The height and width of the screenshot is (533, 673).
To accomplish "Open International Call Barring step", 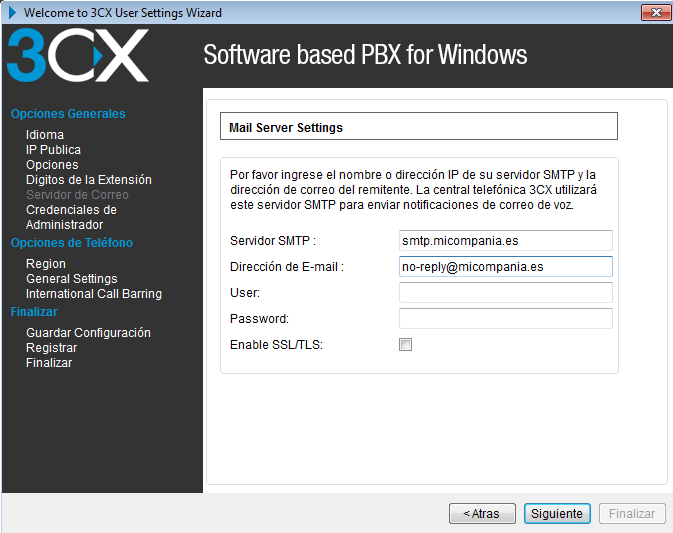I will (x=94, y=294).
